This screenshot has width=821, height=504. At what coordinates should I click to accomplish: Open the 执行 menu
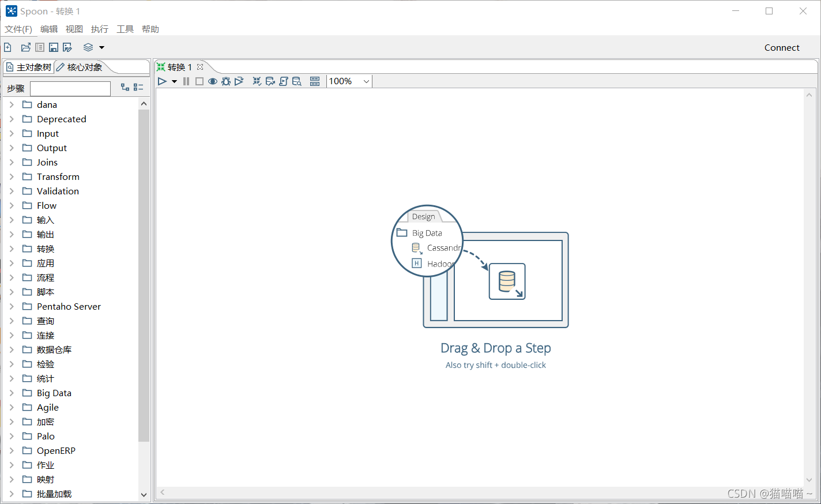(x=100, y=29)
